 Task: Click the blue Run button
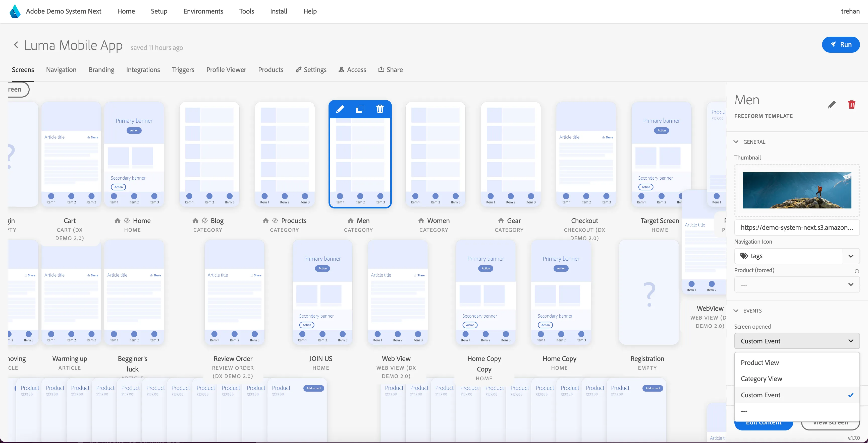click(x=841, y=44)
